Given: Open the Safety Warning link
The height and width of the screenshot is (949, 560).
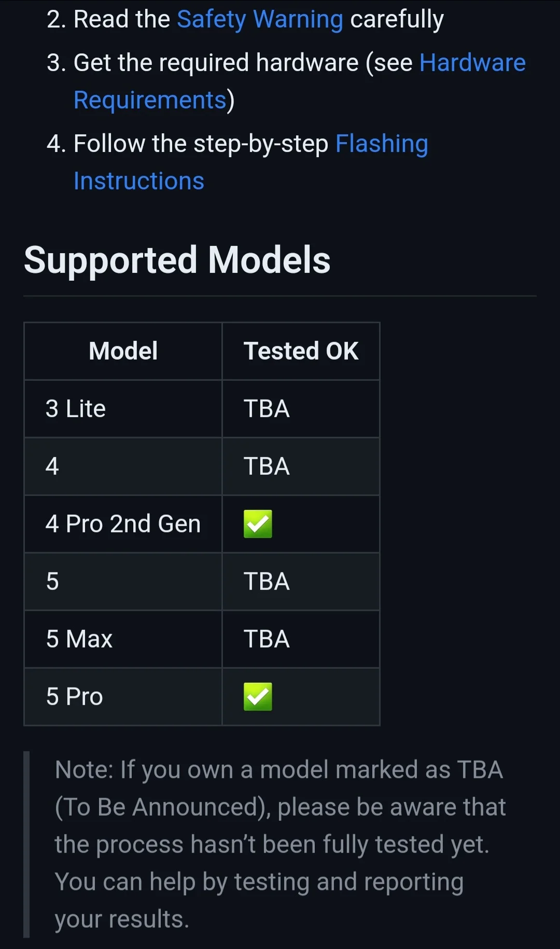Looking at the screenshot, I should [260, 20].
